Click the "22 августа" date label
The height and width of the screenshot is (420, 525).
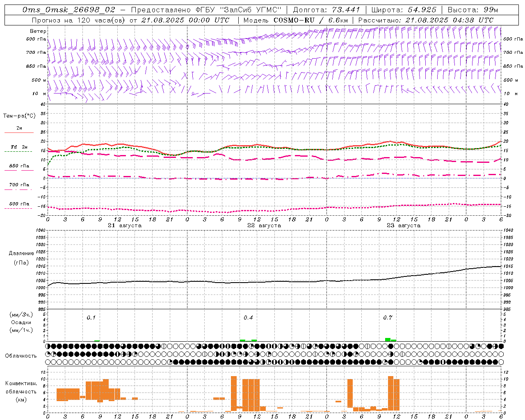coord(264,226)
